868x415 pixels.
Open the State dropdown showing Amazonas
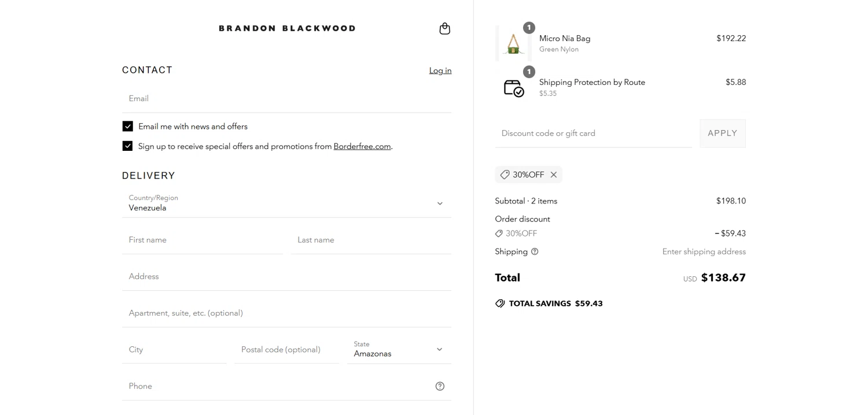pos(399,350)
